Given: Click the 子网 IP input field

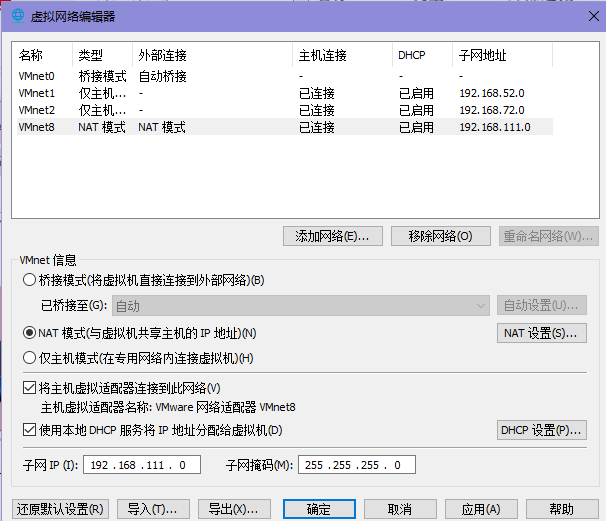Looking at the screenshot, I should click(142, 465).
